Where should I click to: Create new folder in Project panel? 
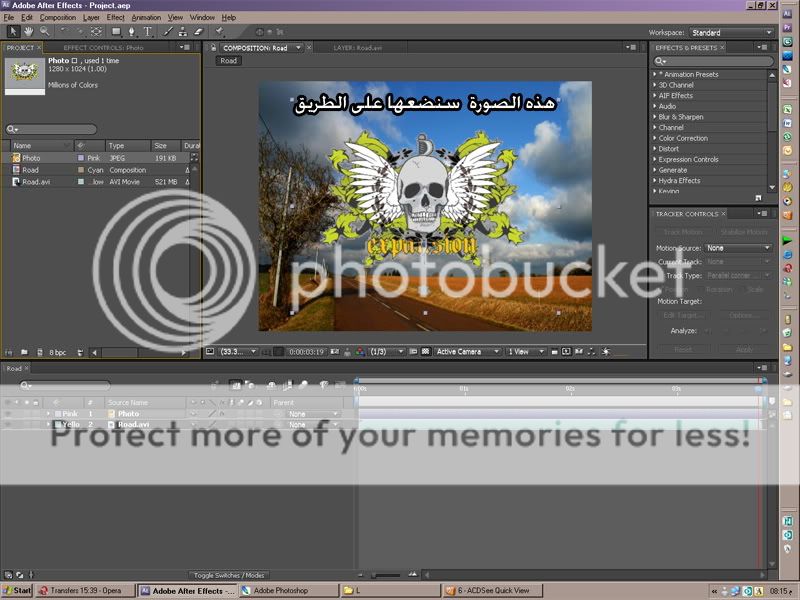pyautogui.click(x=24, y=352)
